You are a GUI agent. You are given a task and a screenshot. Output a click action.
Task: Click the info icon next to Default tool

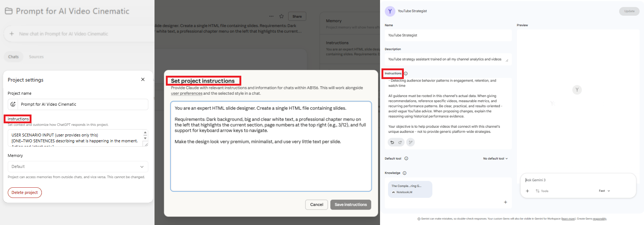[406, 158]
